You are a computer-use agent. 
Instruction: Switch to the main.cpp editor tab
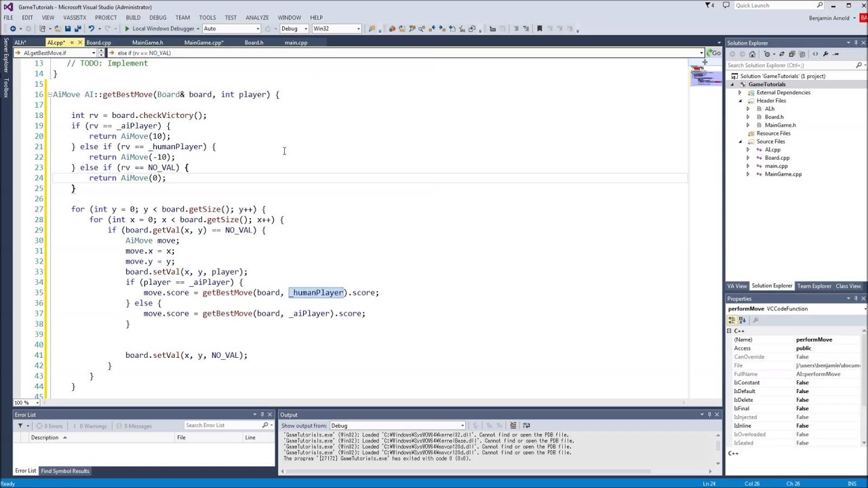click(296, 43)
